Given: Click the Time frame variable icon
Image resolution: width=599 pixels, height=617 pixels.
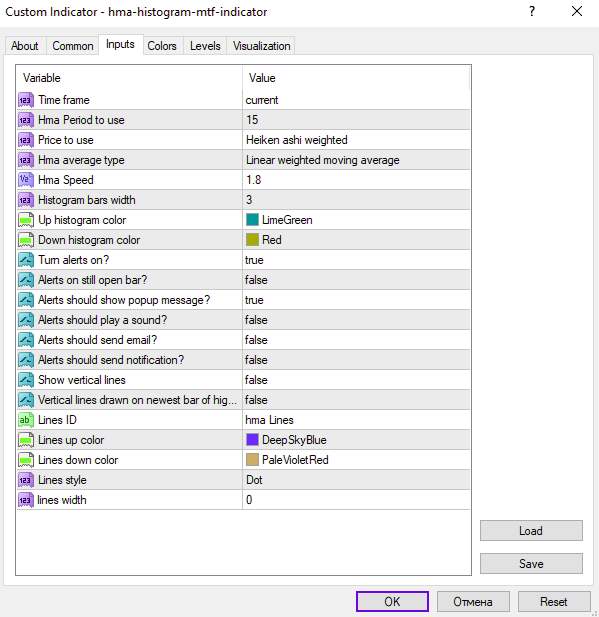Looking at the screenshot, I should pyautogui.click(x=26, y=100).
